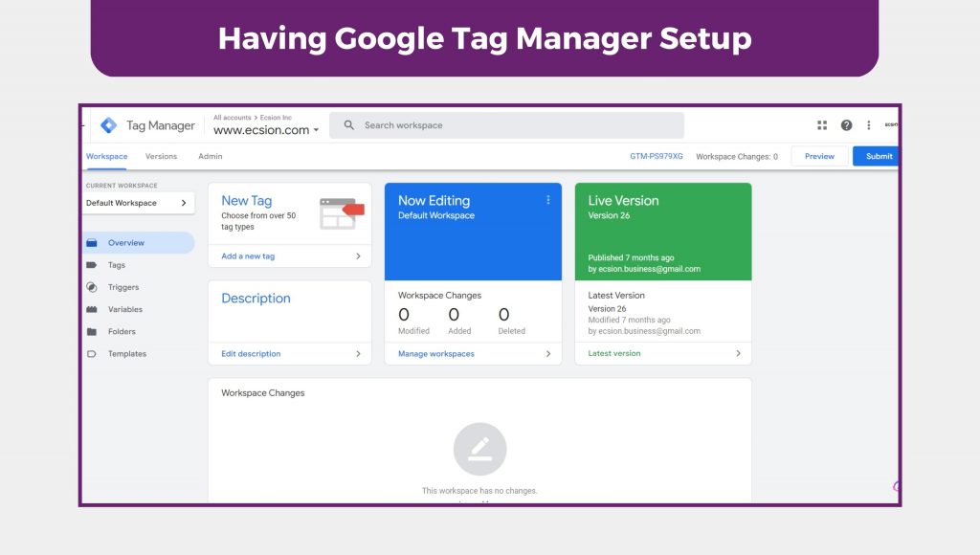Click the Edit description link

pos(251,354)
